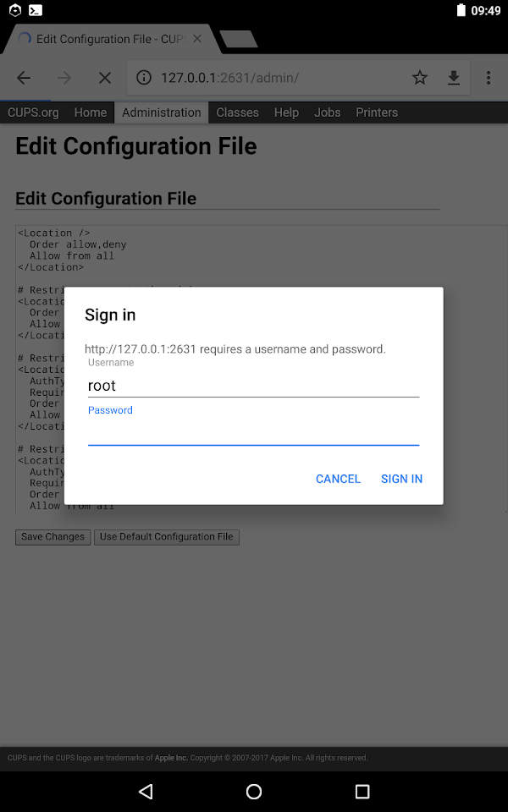Tap the forward navigation arrow
508x812 pixels.
click(x=64, y=78)
